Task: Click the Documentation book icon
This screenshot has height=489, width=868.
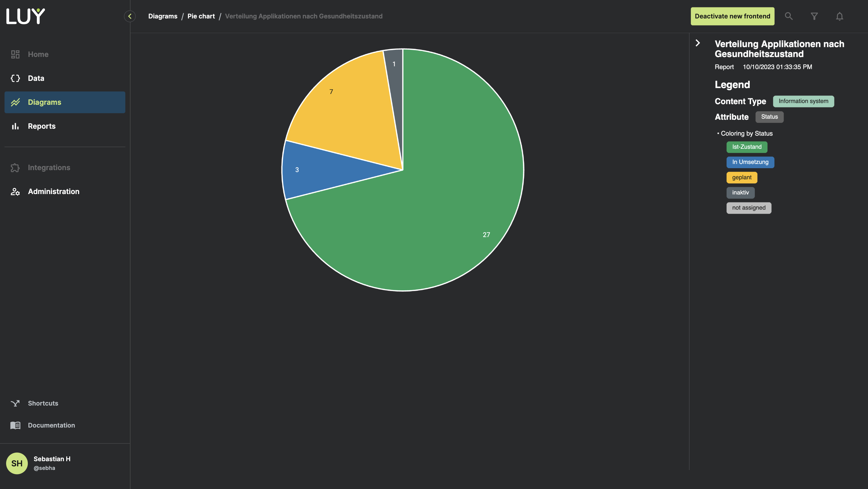Action: click(15, 425)
